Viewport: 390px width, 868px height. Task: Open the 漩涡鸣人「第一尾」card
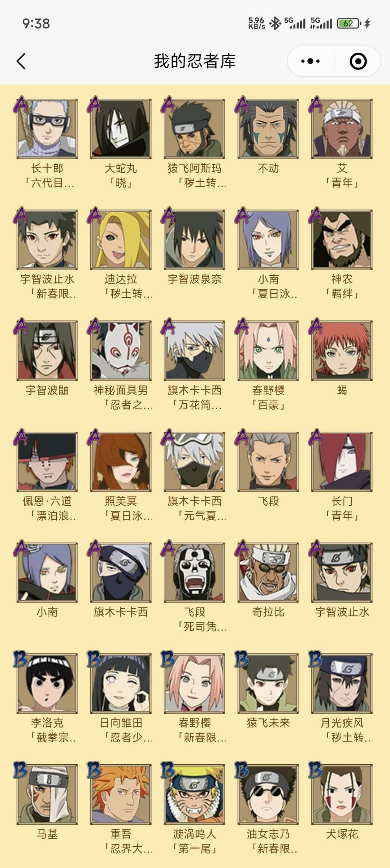click(195, 794)
